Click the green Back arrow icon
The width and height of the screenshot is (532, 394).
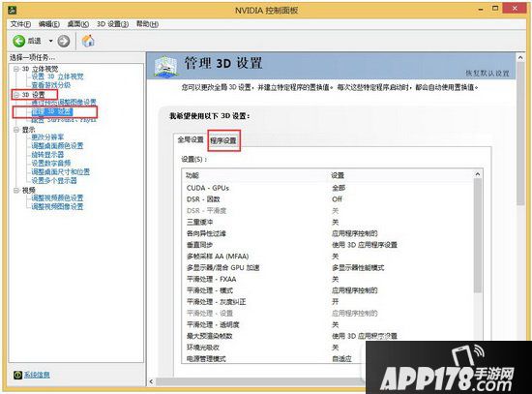click(x=18, y=41)
